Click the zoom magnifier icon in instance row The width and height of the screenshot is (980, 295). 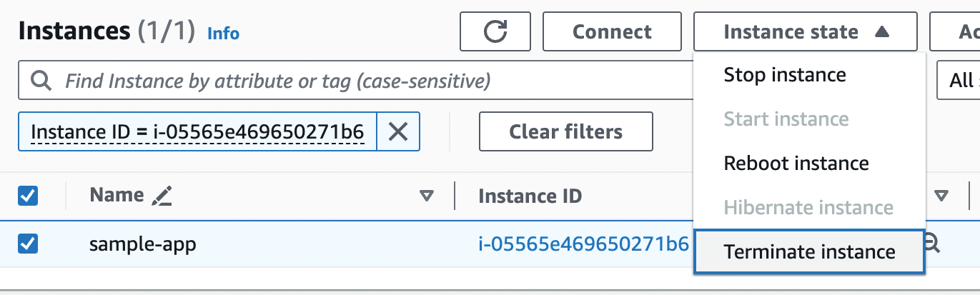pyautogui.click(x=931, y=244)
